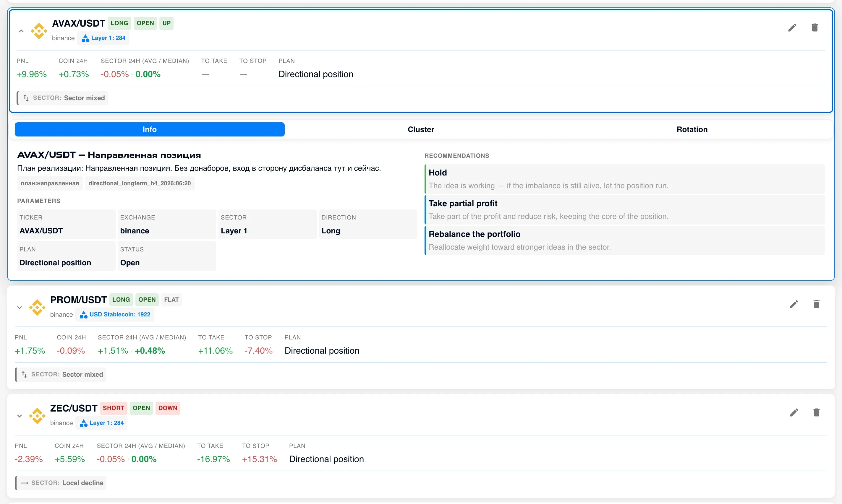Viewport: 842px width, 504px height.
Task: Switch to the Cluster tab
Action: (421, 129)
